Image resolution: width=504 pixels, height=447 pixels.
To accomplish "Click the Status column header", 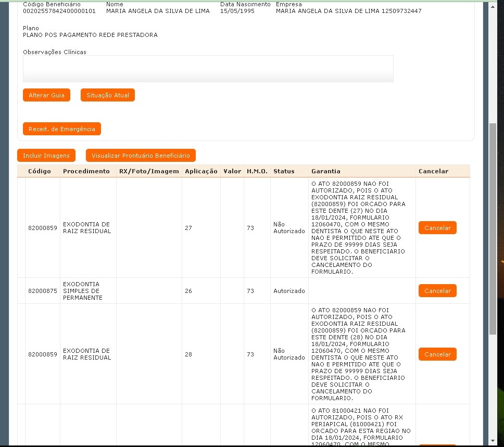I will (x=284, y=171).
